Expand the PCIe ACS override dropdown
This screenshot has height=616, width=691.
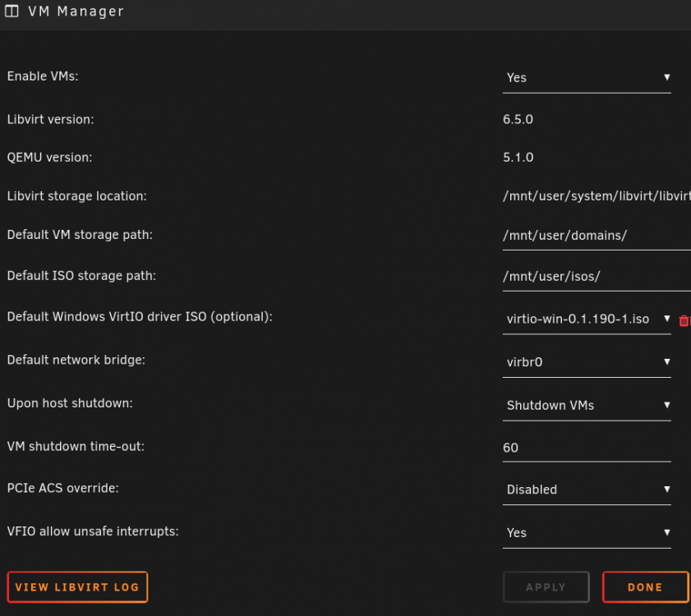[587, 490]
